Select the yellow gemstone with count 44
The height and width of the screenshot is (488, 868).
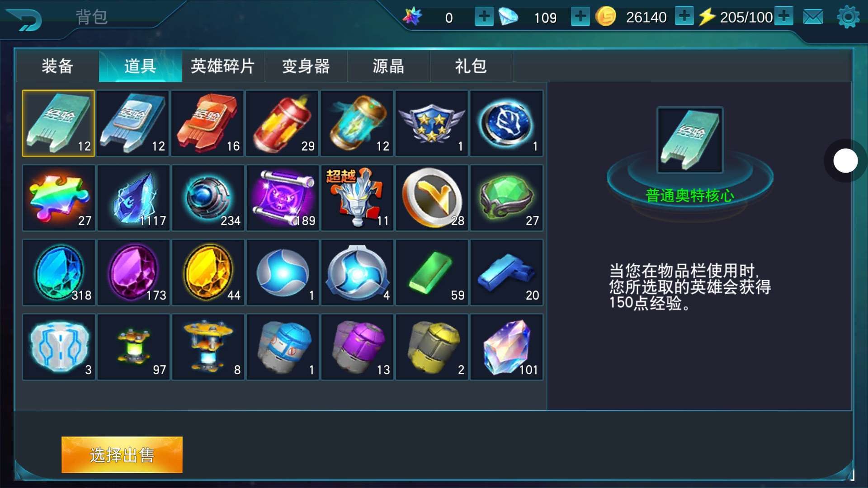pos(208,272)
